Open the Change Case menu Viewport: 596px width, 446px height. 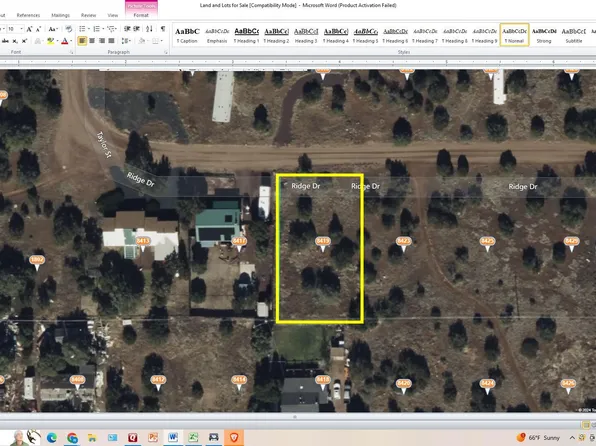(53, 29)
